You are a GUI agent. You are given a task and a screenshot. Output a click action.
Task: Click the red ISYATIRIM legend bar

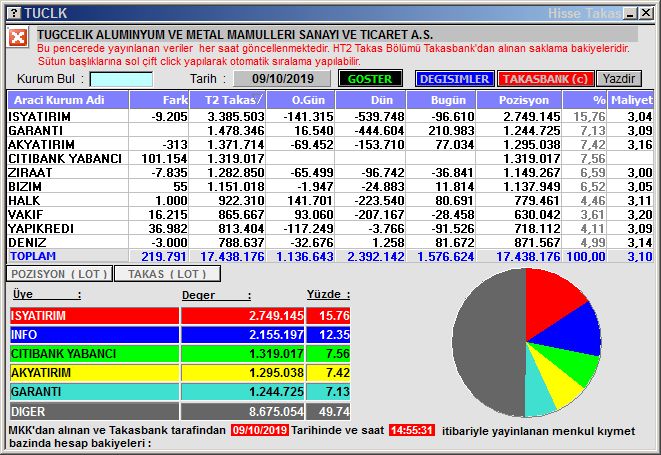coord(93,316)
